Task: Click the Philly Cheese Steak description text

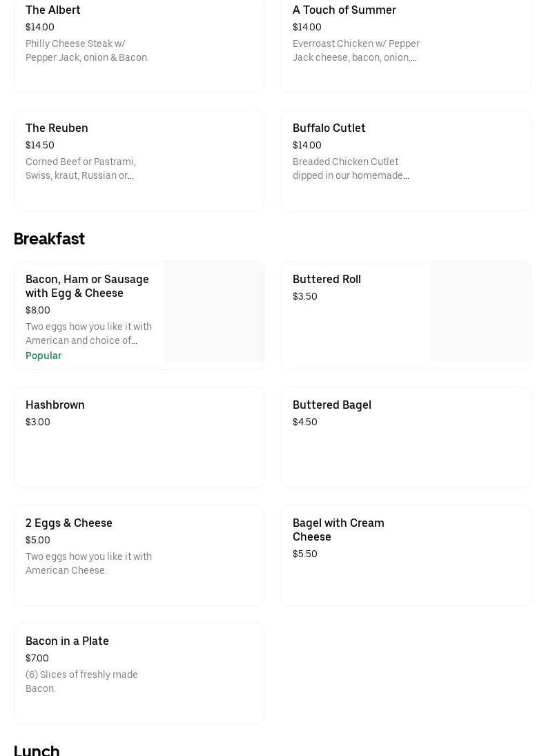Action: [87, 50]
